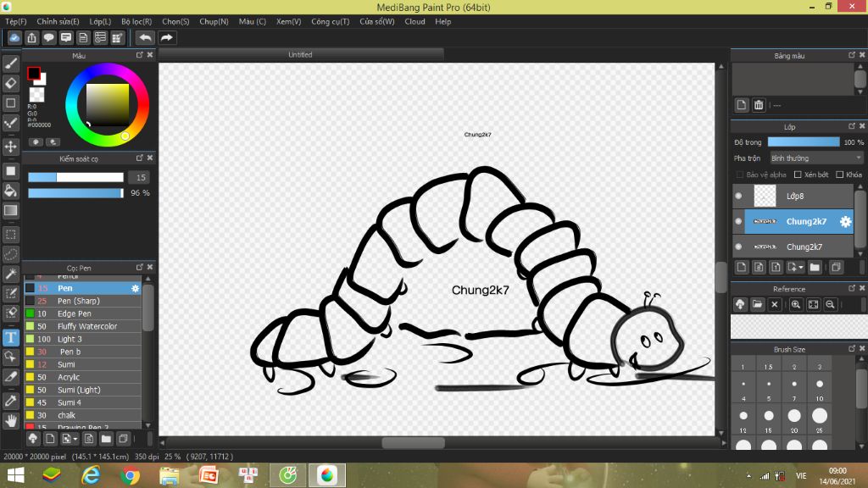Clear reference image with X icon
The height and width of the screenshot is (488, 868).
point(775,304)
